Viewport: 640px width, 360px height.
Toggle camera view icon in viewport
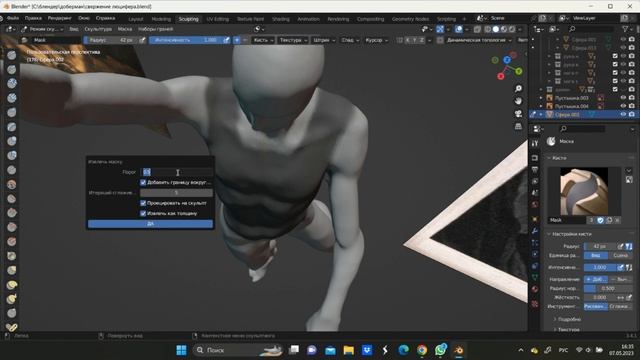click(x=518, y=113)
